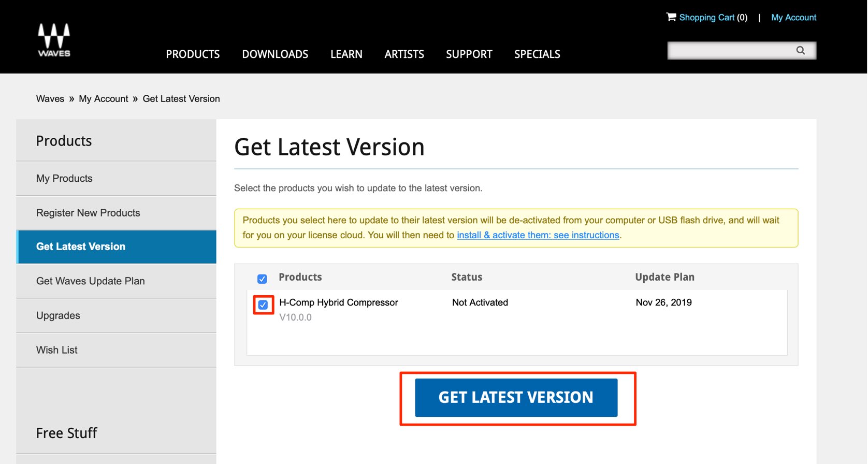Toggle the select-all Products checkbox
This screenshot has height=464, width=868.
click(262, 279)
